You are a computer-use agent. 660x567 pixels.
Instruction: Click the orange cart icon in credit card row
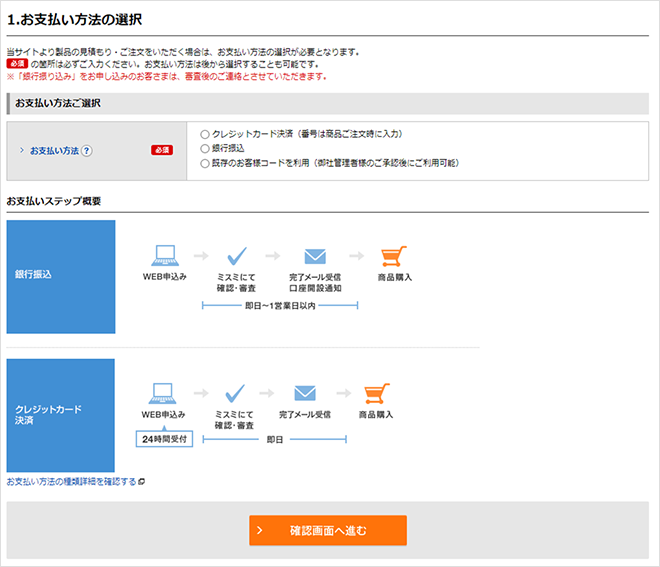point(376,393)
